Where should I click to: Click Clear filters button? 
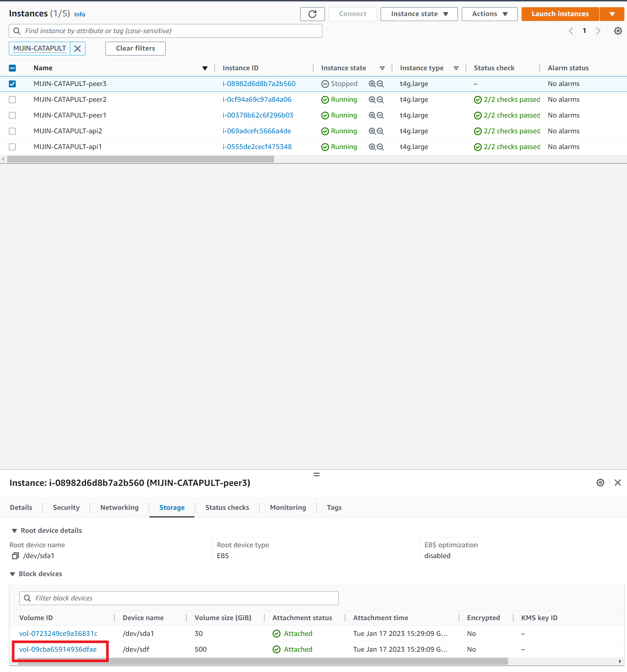tap(135, 48)
